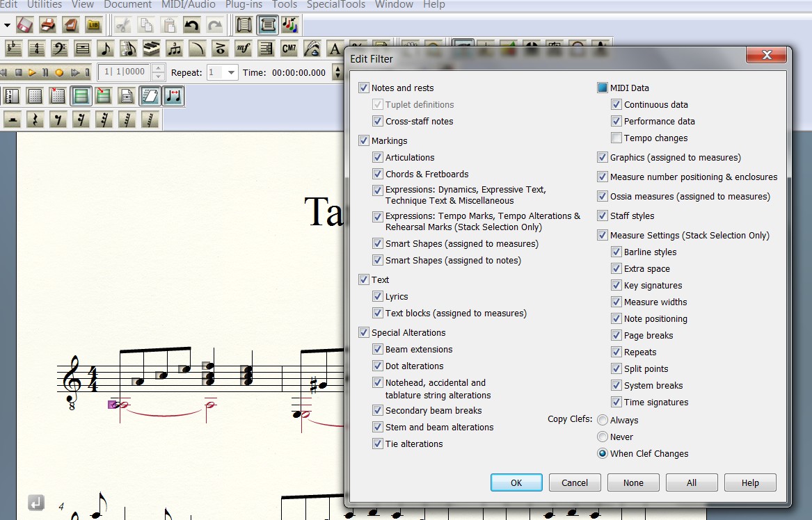This screenshot has height=520, width=812.
Task: Open the MIDI/Audio menu
Action: [x=189, y=5]
